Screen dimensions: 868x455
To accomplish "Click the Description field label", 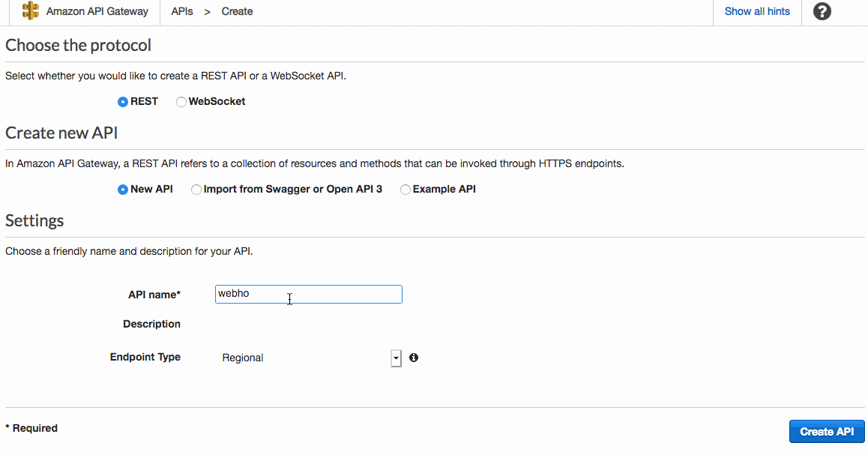I will [x=151, y=324].
